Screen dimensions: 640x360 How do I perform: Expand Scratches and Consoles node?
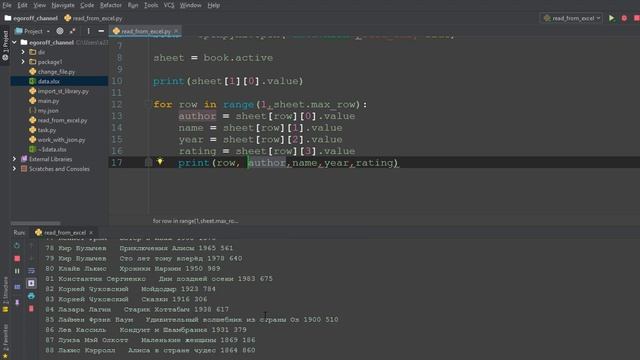[x=15, y=169]
